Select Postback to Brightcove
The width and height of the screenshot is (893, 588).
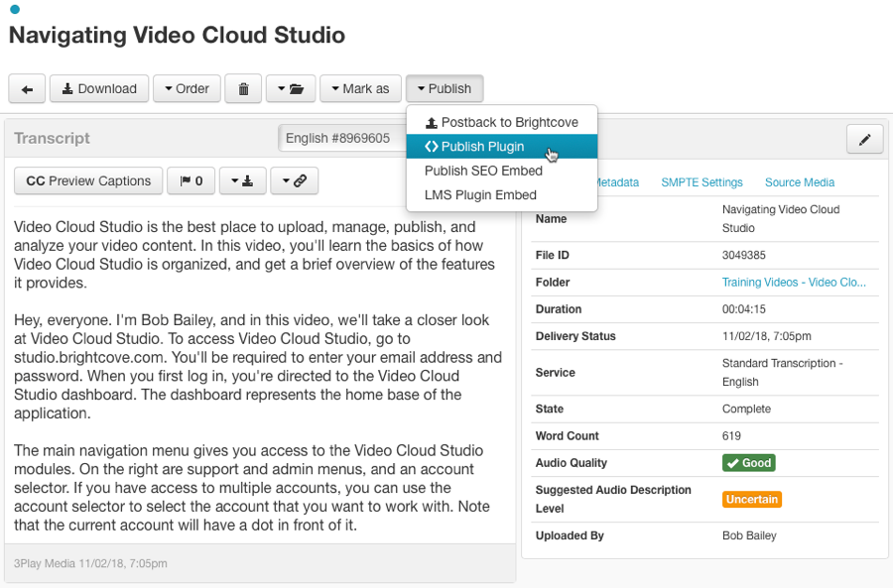[501, 123]
